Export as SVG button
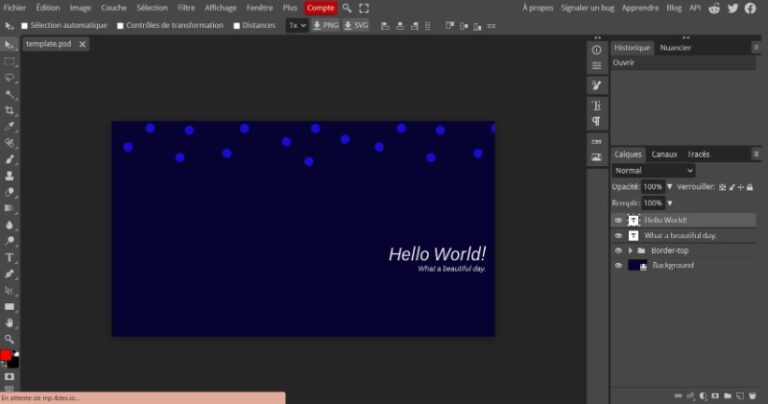 coord(356,25)
